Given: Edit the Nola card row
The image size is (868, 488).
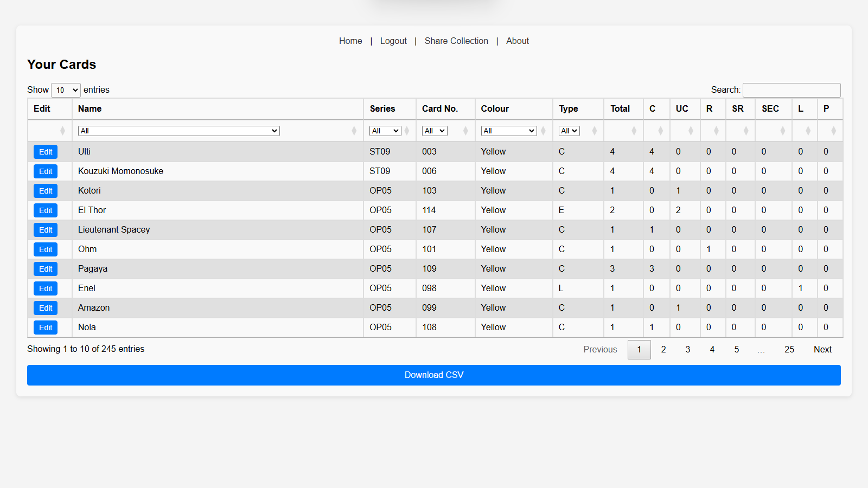Looking at the screenshot, I should [x=46, y=328].
